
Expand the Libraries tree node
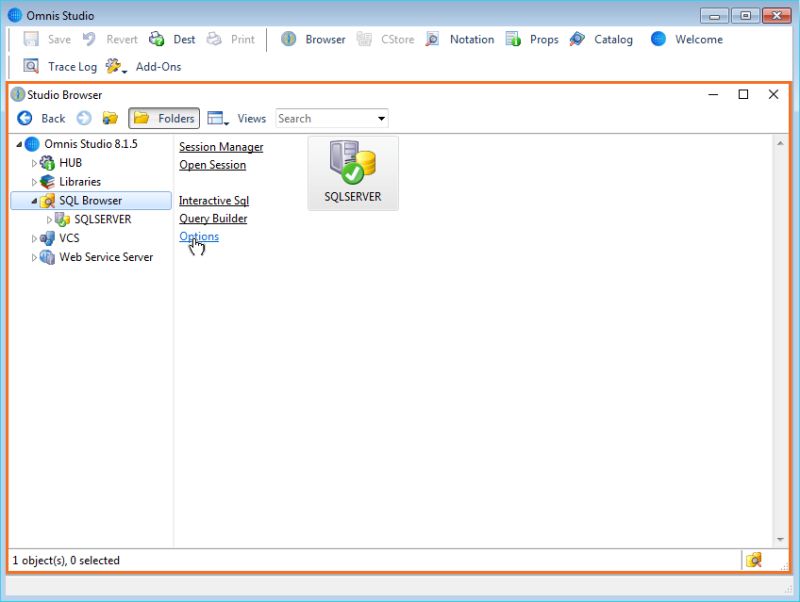34,182
